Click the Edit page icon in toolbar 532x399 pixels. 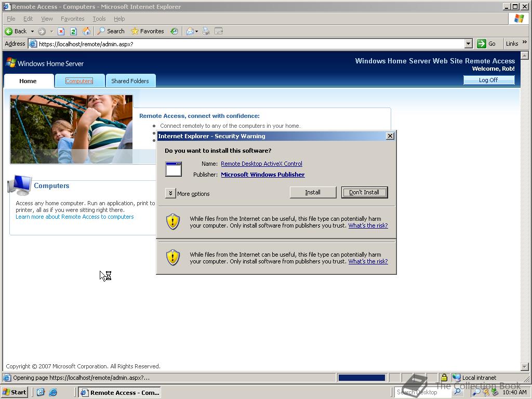point(219,31)
